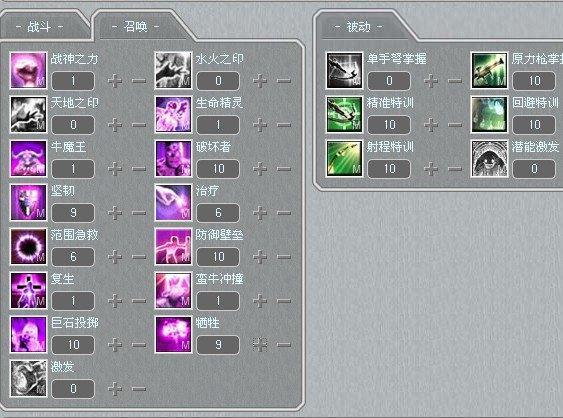Select the 战神之力 skill icon
The height and width of the screenshot is (418, 563).
(x=28, y=70)
